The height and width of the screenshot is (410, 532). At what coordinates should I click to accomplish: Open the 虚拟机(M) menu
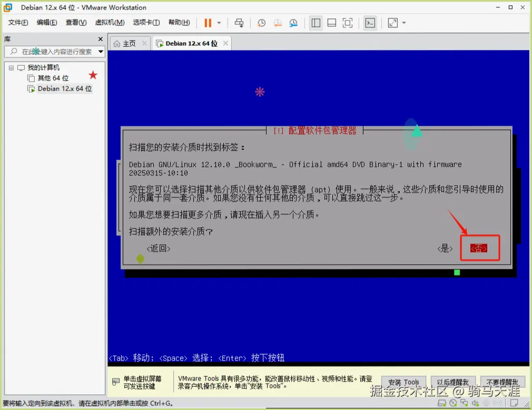110,23
